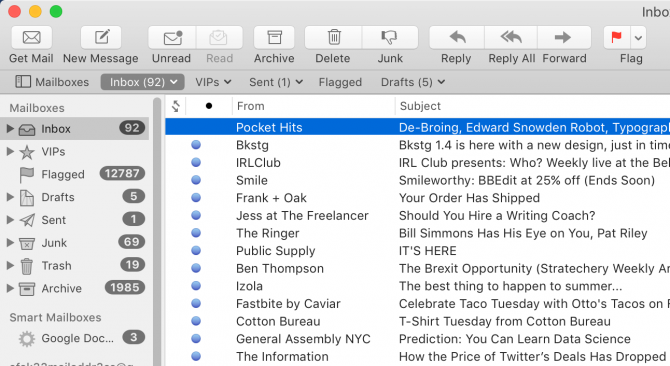Click the sidebar vertical scrollbar
The width and height of the screenshot is (670, 366).
tap(157, 231)
